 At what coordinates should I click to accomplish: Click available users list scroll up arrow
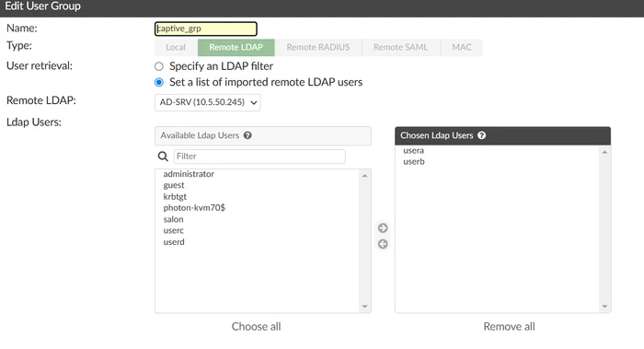pos(364,176)
